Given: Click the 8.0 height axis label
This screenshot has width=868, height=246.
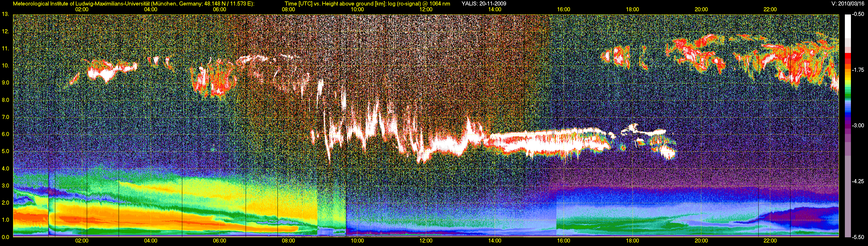Looking at the screenshot, I should (x=5, y=100).
